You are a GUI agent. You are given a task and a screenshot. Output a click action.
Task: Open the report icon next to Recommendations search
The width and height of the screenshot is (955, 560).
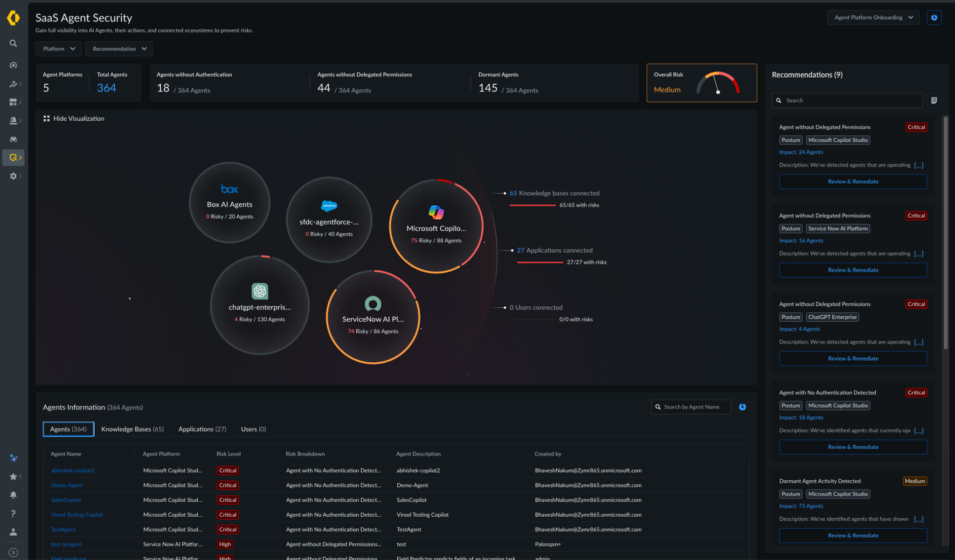pos(934,100)
